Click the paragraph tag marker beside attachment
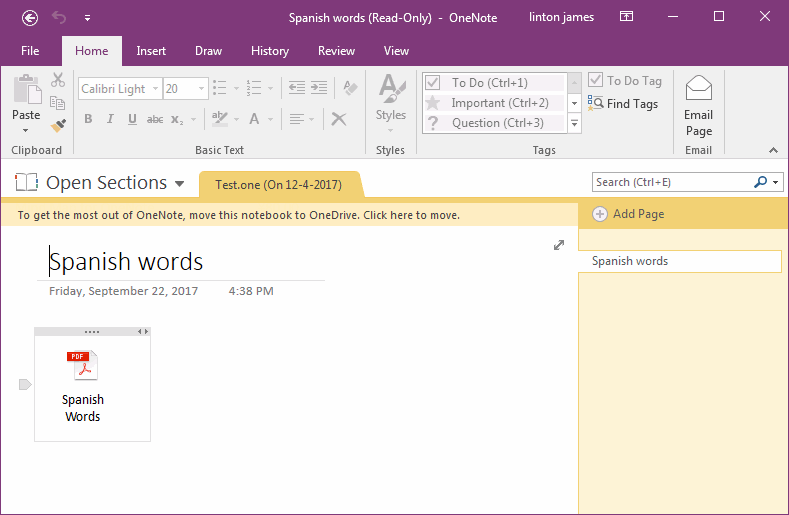Viewport: 789px width, 515px height. click(25, 385)
